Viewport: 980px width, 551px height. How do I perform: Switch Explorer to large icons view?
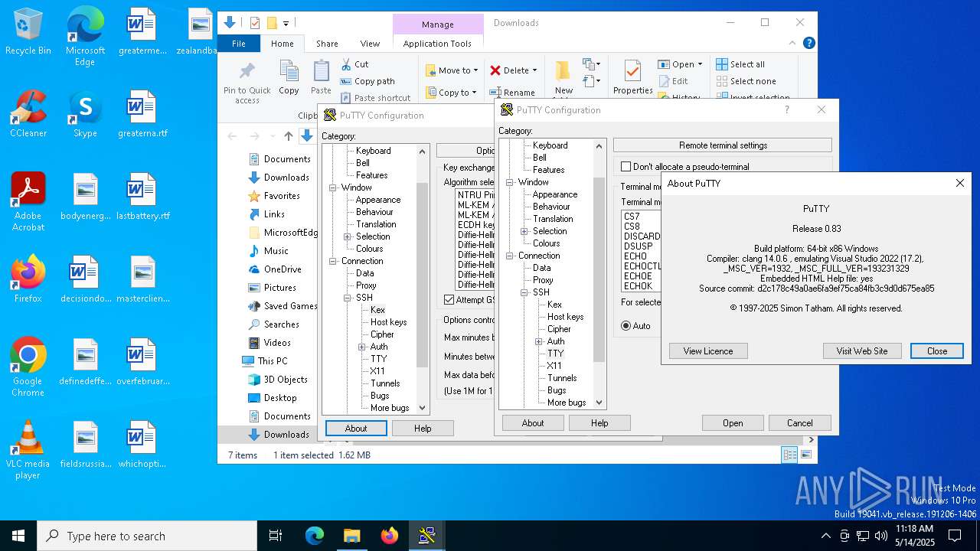pos(805,455)
